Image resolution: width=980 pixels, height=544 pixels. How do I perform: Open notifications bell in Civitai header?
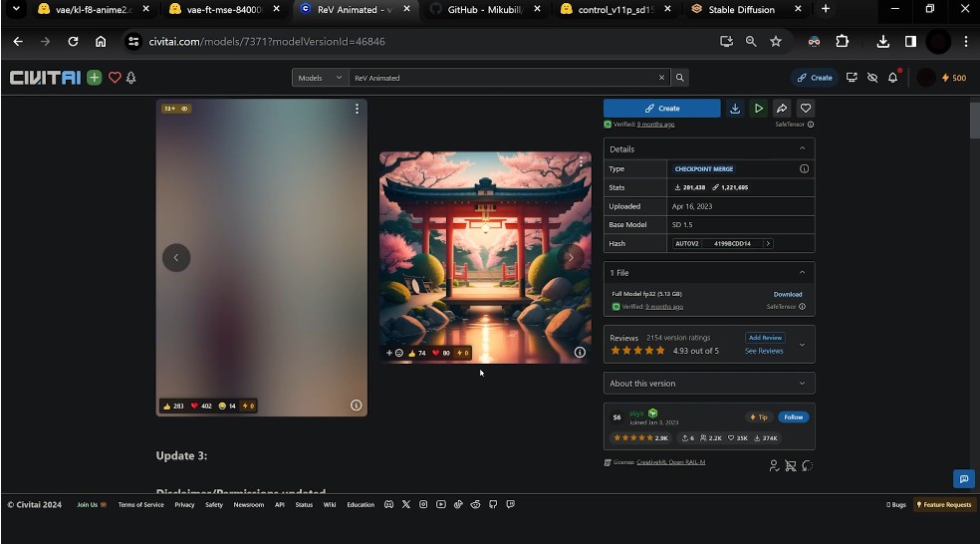[x=893, y=78]
